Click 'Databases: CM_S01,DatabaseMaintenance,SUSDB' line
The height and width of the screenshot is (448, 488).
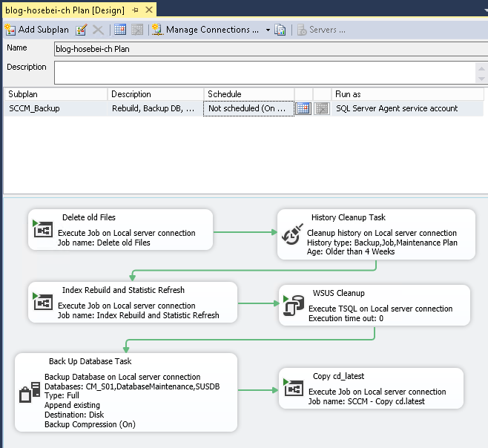pos(132,386)
